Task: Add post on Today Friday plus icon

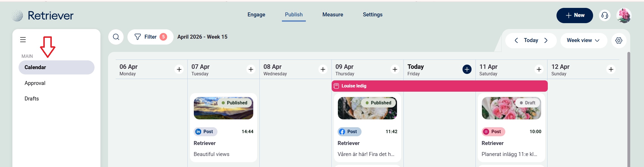Action: [467, 69]
